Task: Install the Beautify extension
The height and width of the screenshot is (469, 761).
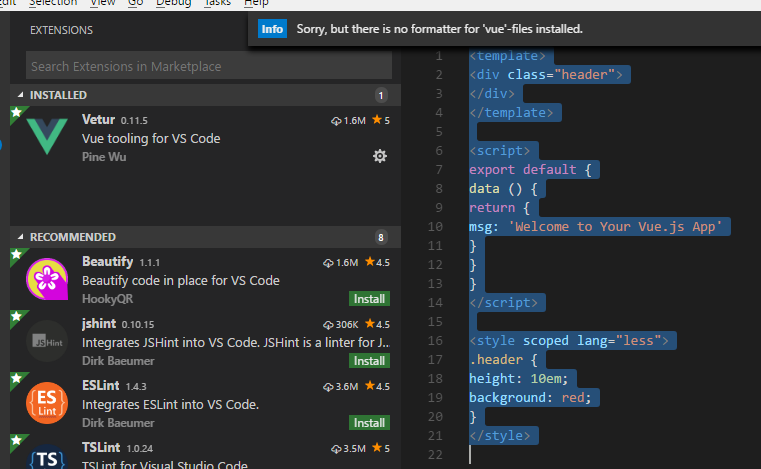Action: point(369,299)
